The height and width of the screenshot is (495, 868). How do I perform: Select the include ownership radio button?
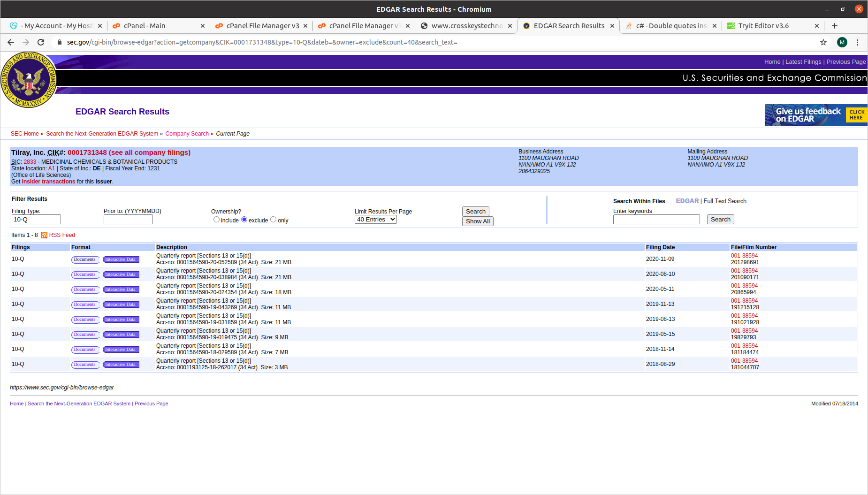(x=216, y=220)
